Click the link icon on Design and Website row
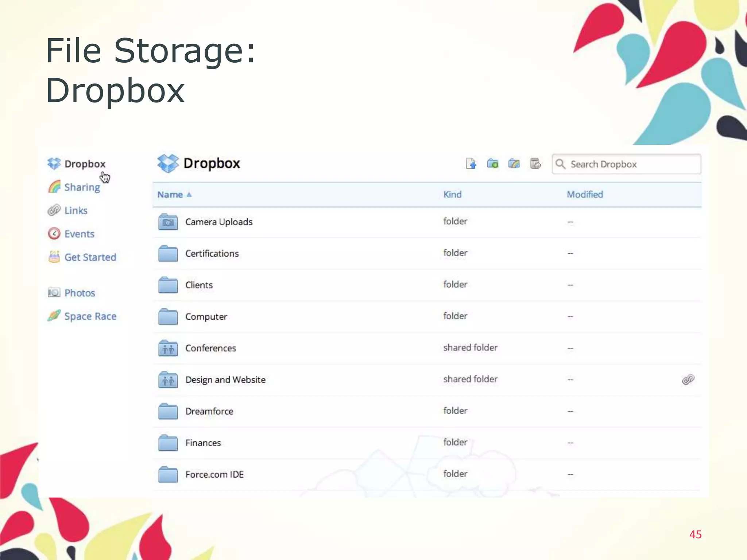 coord(688,380)
